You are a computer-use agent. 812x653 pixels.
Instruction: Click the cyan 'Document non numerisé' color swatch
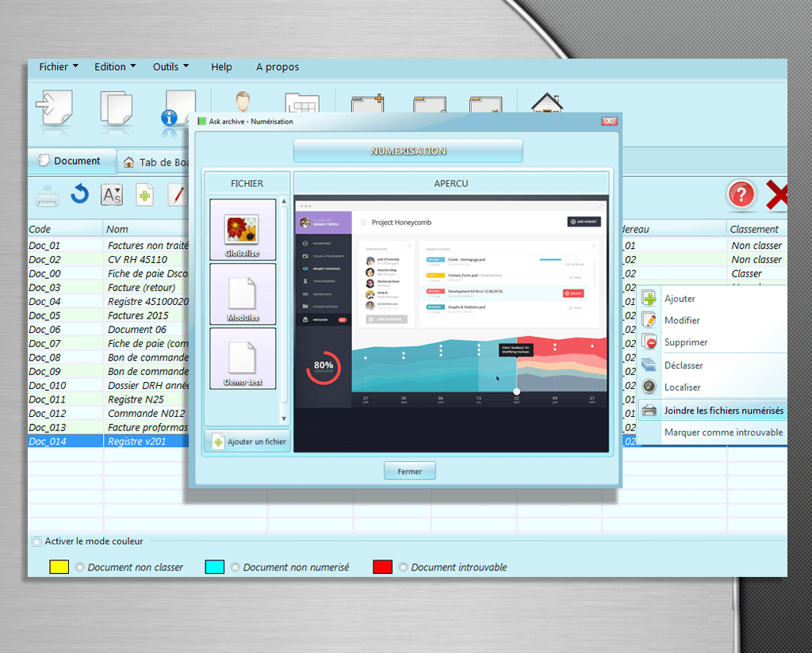coord(214,567)
